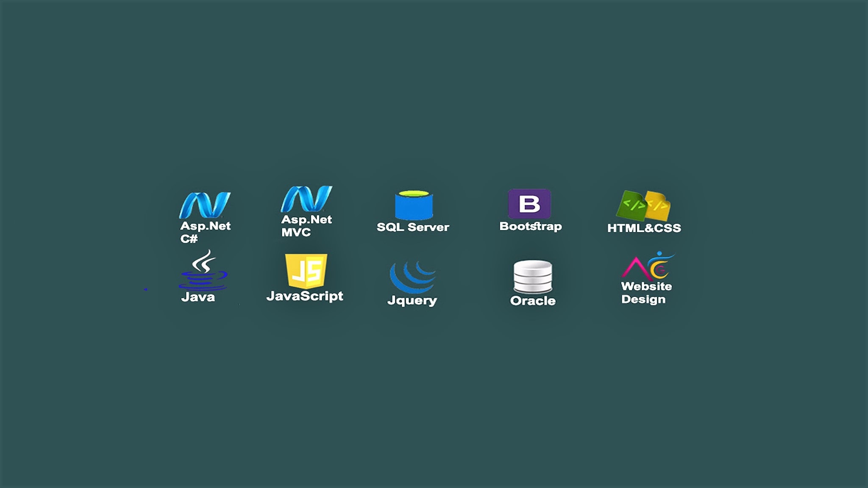
Task: Open the Oracle database stack icon
Action: tap(533, 277)
